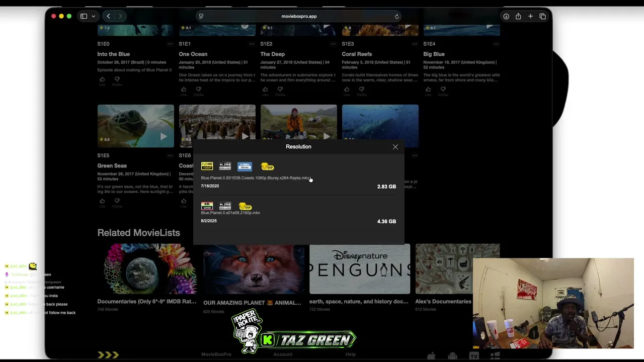Image resolution: width=644 pixels, height=362 pixels.
Task: Open a new Safari tab
Action: click(x=530, y=16)
